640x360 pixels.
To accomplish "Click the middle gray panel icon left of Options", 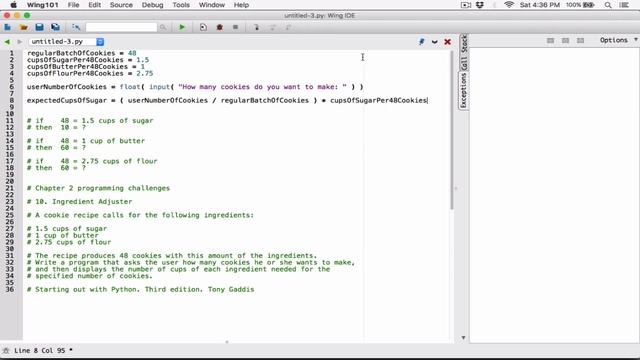I will [x=565, y=40].
